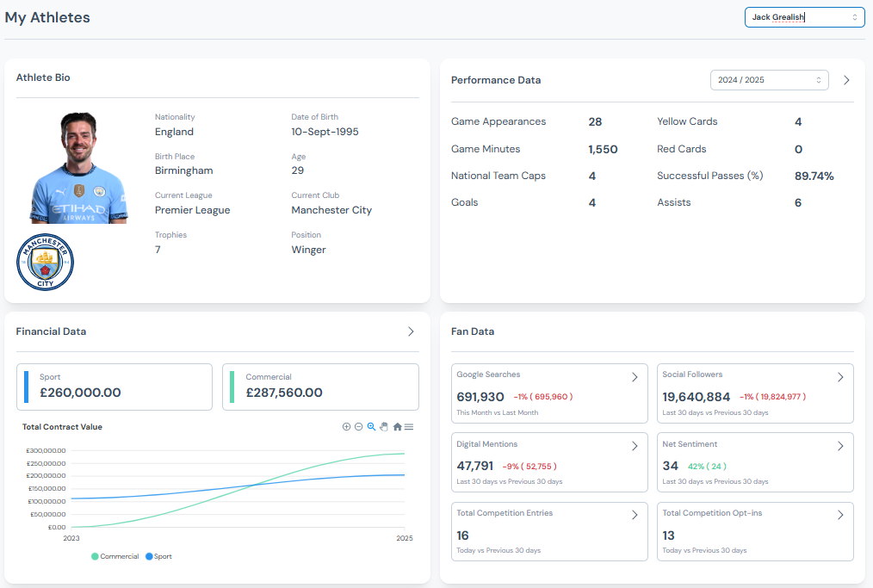This screenshot has width=873, height=588.
Task: Click the Fan Data heading
Action: tap(473, 331)
